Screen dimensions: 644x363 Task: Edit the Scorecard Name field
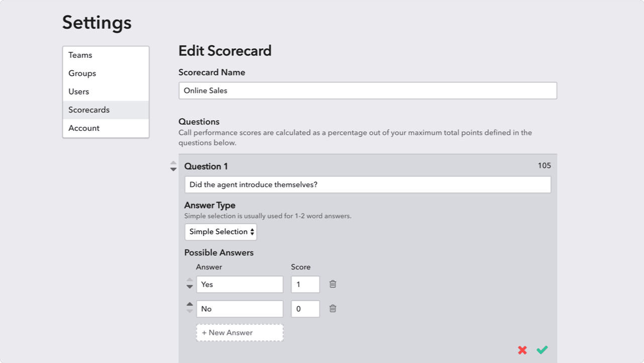click(368, 90)
